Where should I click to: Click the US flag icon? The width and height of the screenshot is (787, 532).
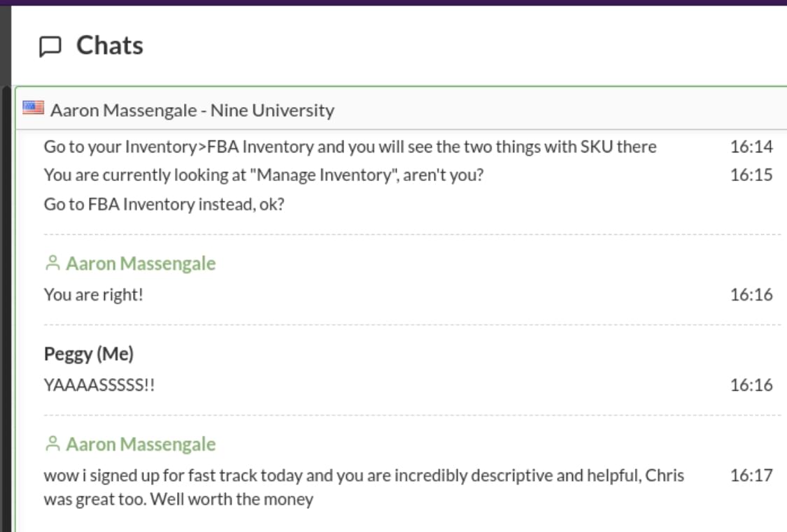coord(33,108)
